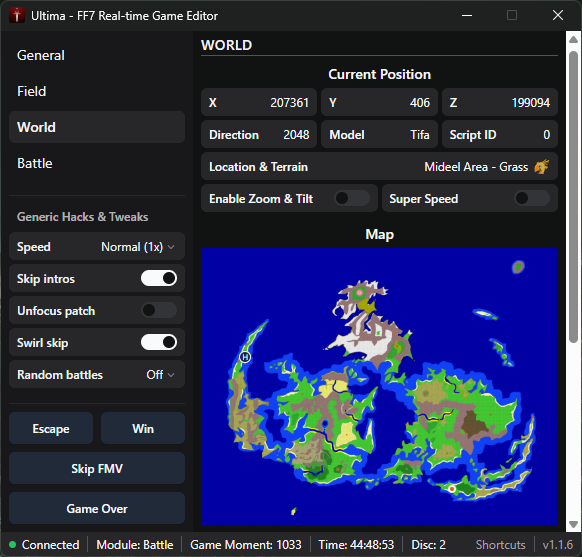Click the 'Map' heading
The height and width of the screenshot is (557, 582).
point(379,234)
